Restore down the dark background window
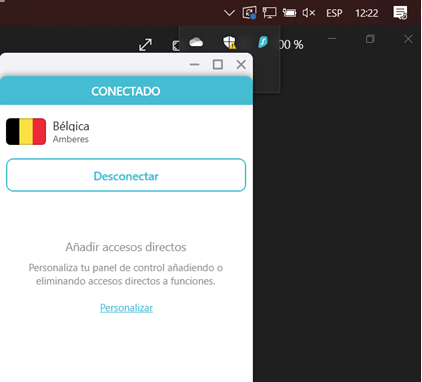The width and height of the screenshot is (422, 382). point(370,39)
